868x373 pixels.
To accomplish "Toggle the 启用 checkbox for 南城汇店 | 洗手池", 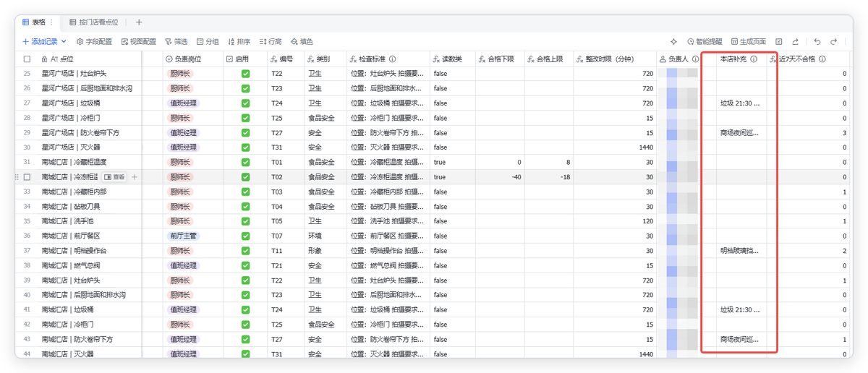I will (245, 221).
